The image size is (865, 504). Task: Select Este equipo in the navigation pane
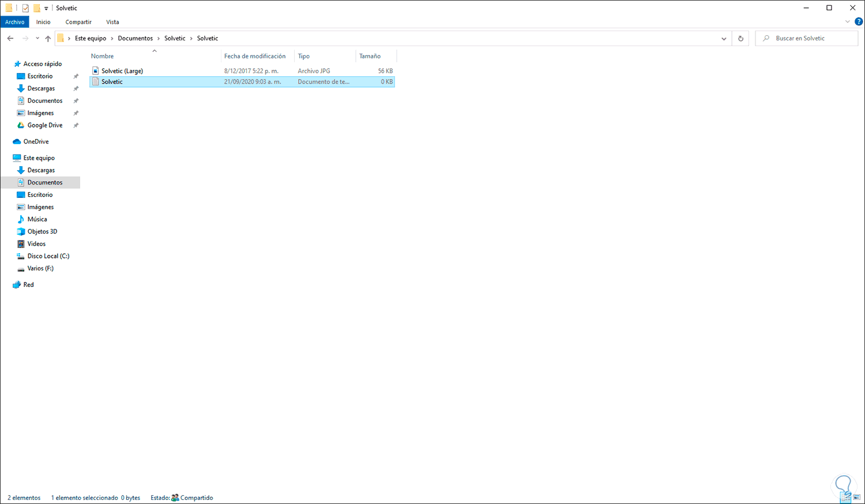click(39, 158)
